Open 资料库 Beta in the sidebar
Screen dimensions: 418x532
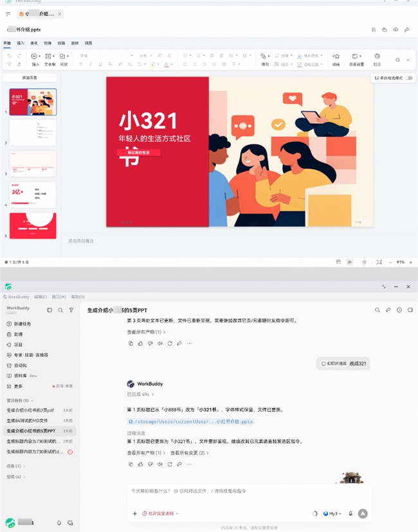click(22, 376)
